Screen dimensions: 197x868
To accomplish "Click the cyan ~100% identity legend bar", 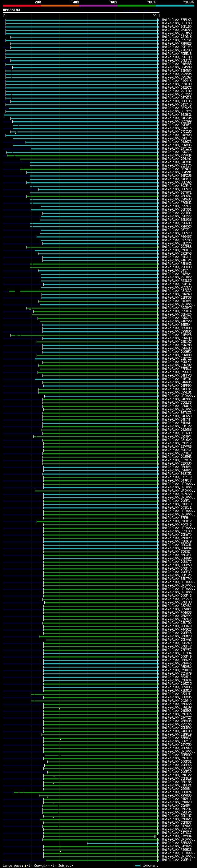I will coord(175,6).
